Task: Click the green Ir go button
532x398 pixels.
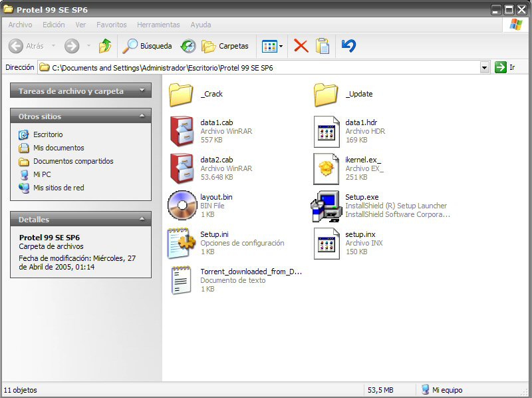Action: pos(505,68)
